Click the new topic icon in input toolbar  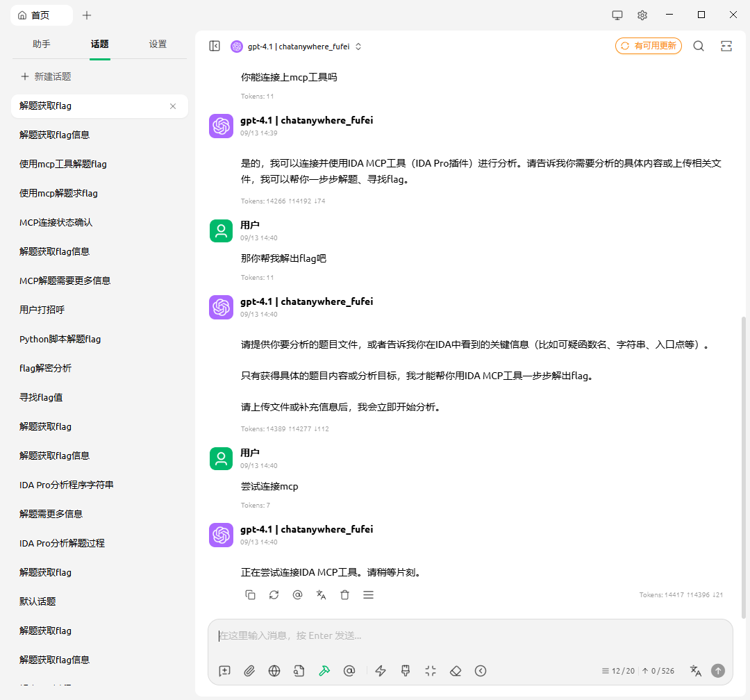coord(224,671)
